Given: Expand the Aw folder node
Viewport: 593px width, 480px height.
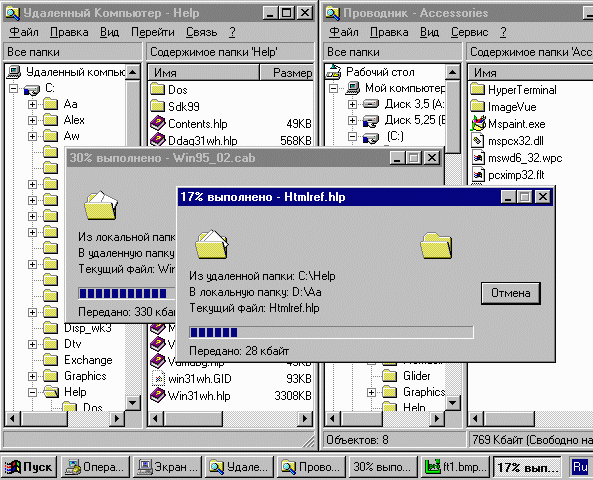Looking at the screenshot, I should [33, 136].
